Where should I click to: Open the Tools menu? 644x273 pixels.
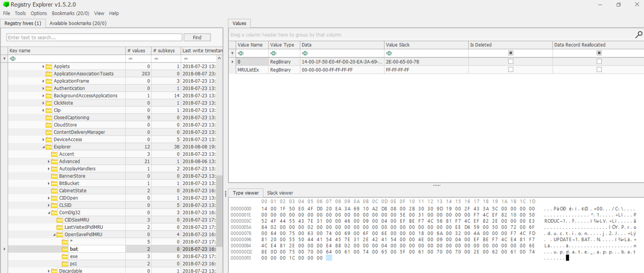coord(20,13)
